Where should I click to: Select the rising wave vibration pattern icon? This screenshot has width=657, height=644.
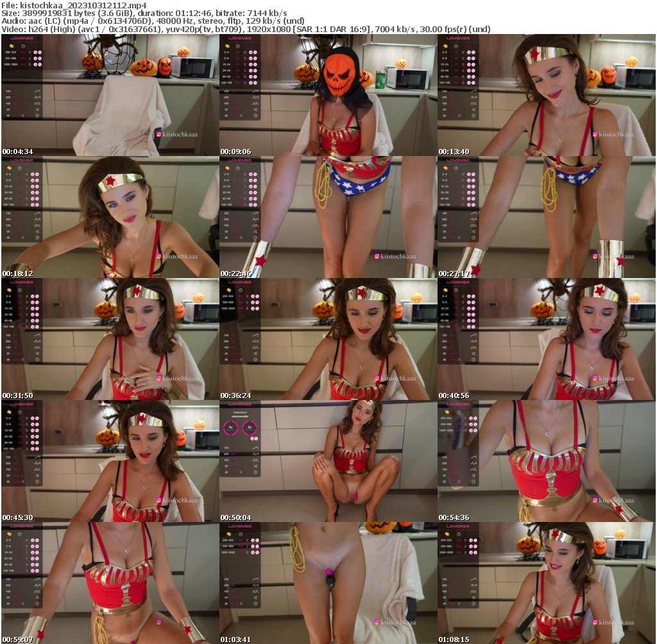point(37,91)
